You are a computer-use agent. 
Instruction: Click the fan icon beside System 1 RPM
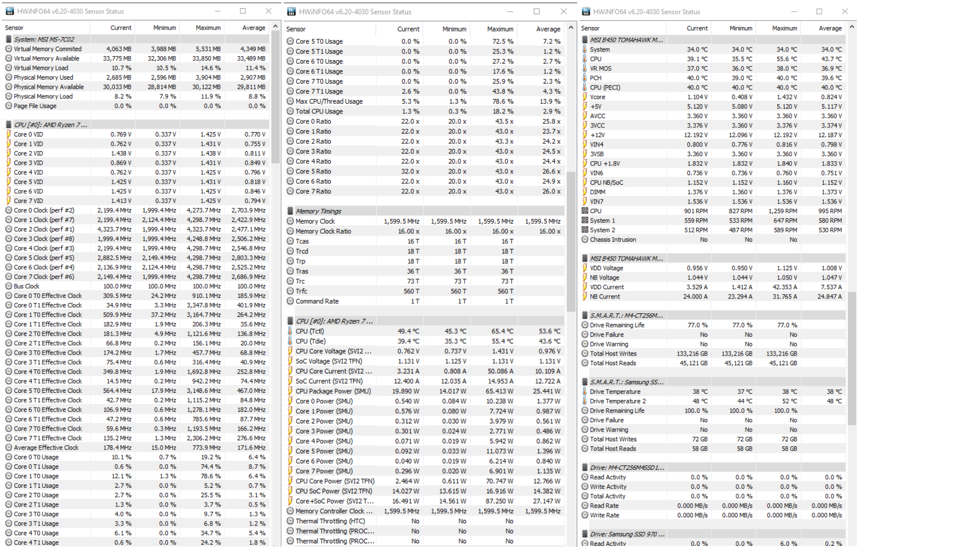585,220
